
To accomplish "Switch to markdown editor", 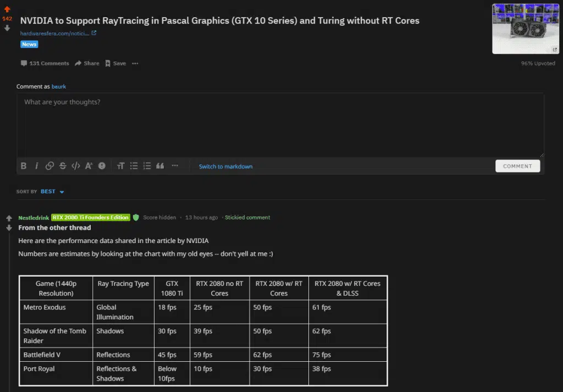I will coord(225,167).
